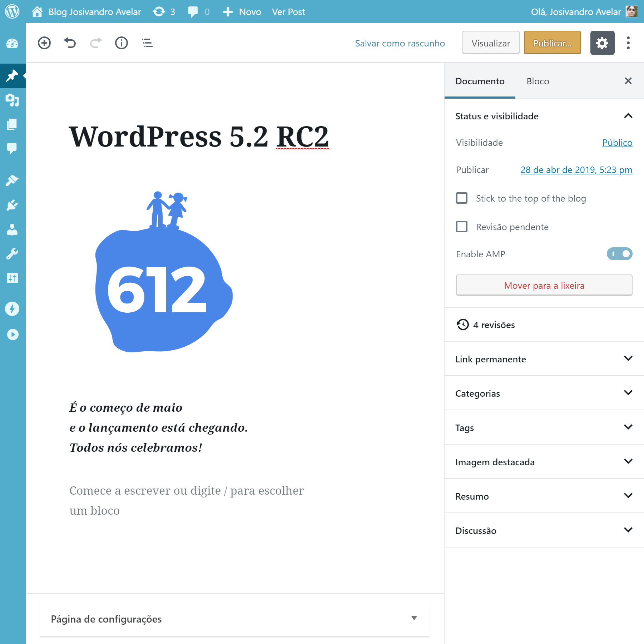
Task: Expand Categorias panel
Action: click(544, 393)
